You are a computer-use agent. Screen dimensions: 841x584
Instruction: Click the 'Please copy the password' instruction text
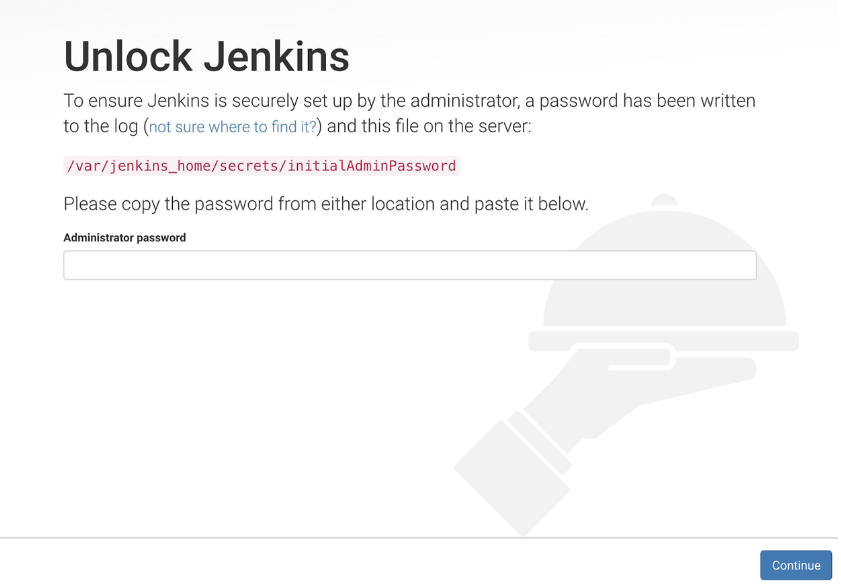(326, 204)
